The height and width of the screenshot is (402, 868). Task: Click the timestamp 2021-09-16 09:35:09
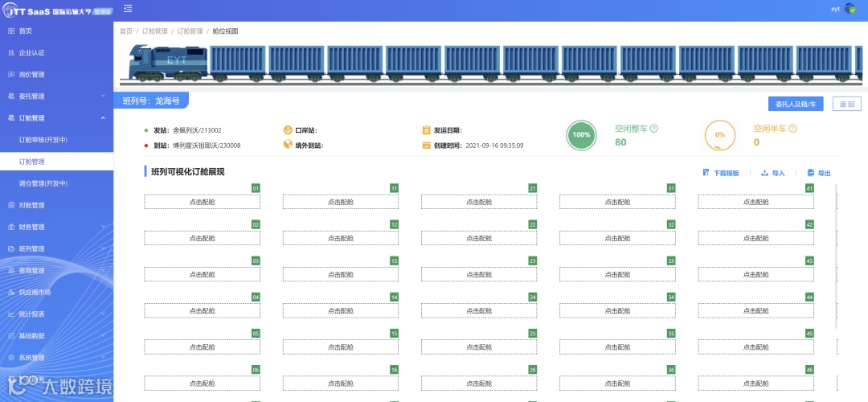(x=494, y=145)
